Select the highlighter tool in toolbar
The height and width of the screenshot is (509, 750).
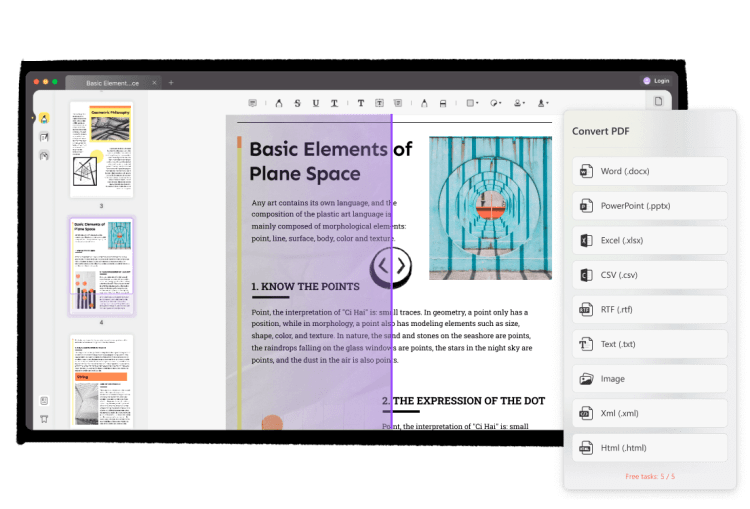point(279,103)
